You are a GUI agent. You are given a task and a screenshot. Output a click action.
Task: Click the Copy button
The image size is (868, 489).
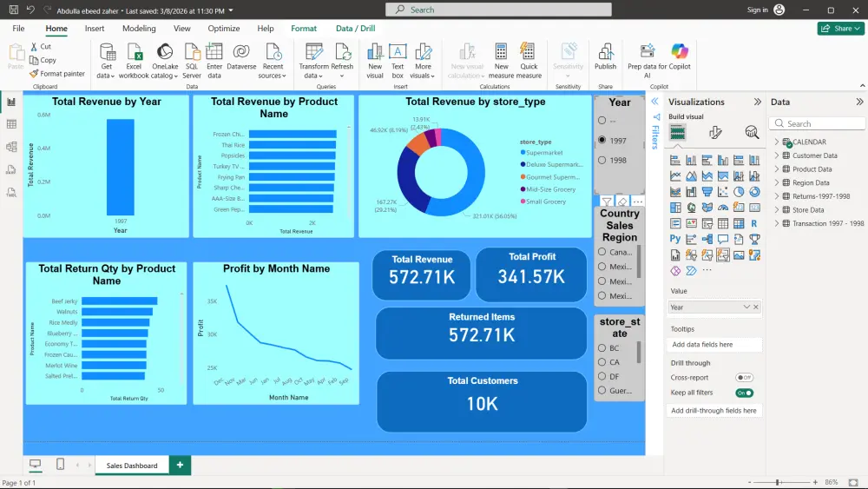pyautogui.click(x=43, y=60)
